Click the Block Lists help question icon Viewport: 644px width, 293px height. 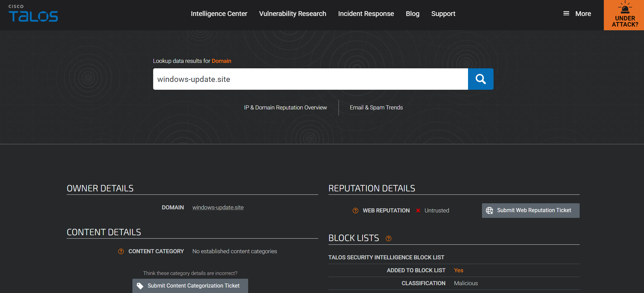pos(388,239)
